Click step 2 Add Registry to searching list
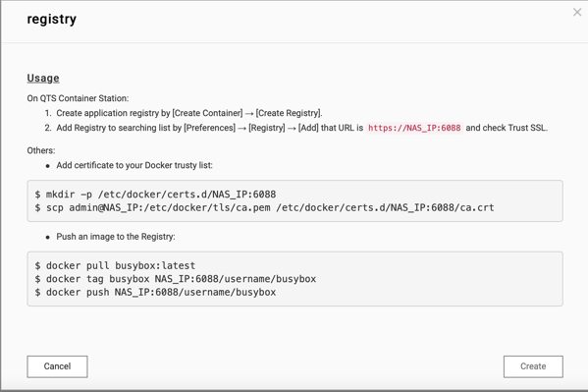The height and width of the screenshot is (392, 588). pyautogui.click(x=296, y=128)
